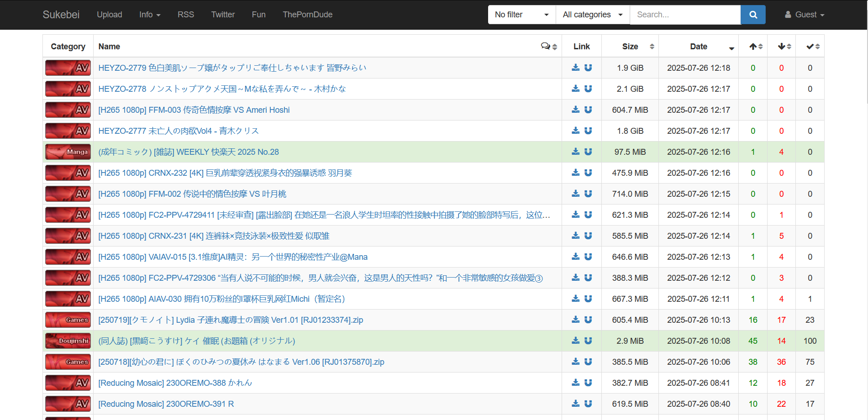Click the date cell '2025-07-26 10:13'
Image resolution: width=868 pixels, height=420 pixels.
pos(699,320)
